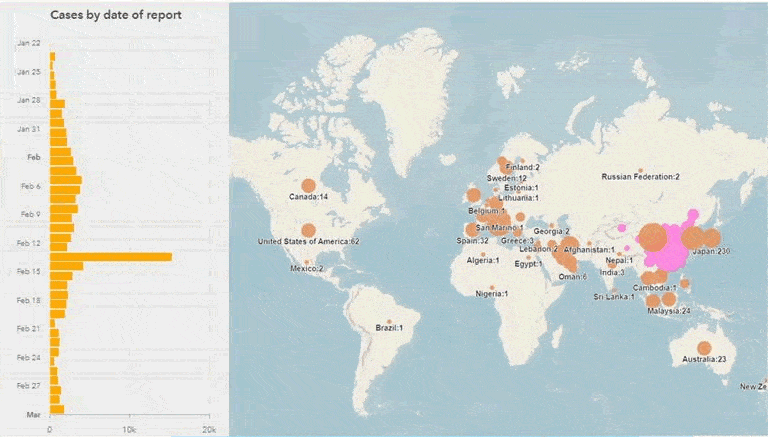Click the Georgia:2 label

[x=552, y=232]
